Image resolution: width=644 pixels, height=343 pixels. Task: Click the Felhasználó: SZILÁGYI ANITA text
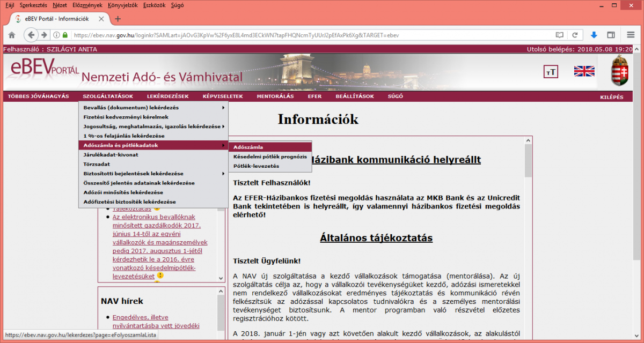tap(50, 49)
